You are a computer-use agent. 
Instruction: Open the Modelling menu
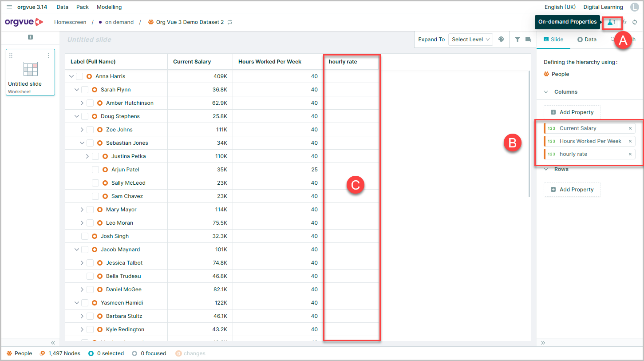pos(109,7)
